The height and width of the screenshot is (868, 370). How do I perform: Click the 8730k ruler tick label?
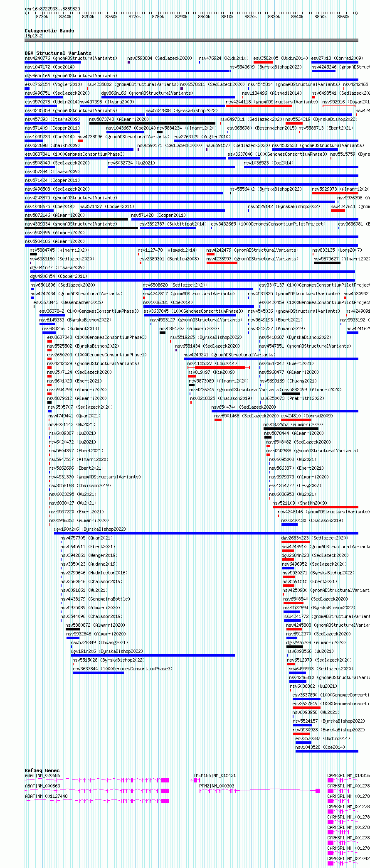click(42, 17)
